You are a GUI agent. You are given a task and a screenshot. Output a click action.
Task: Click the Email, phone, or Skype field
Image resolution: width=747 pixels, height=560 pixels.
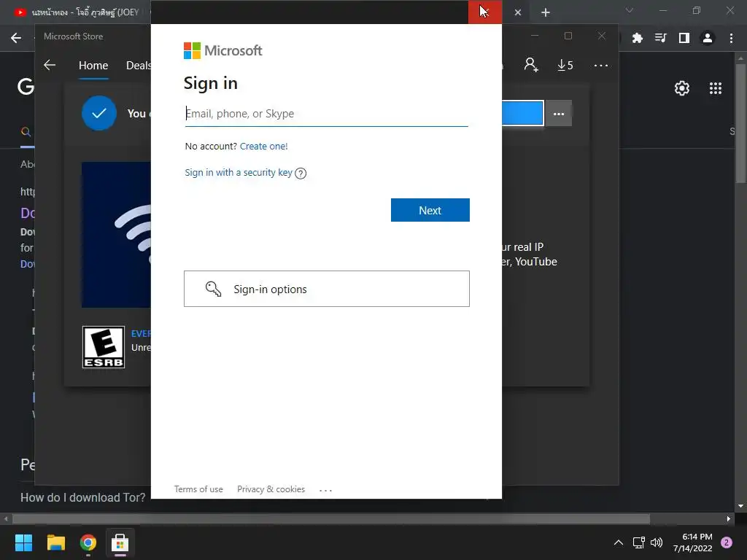(326, 114)
